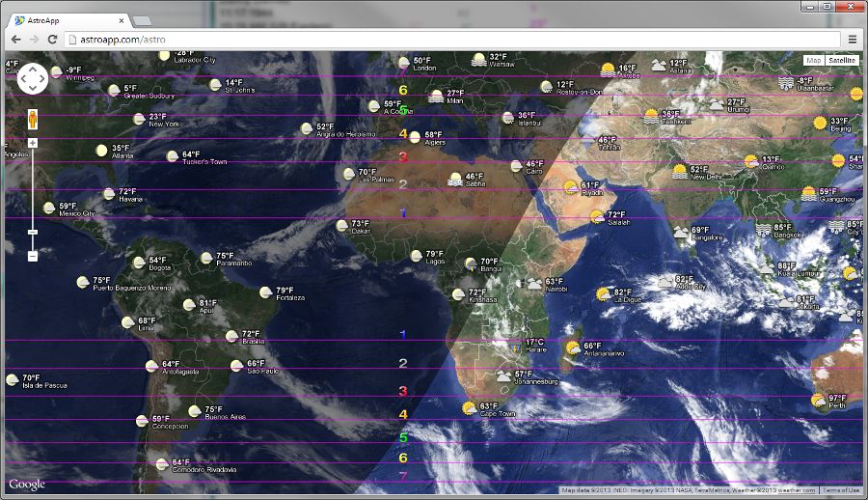Zoom out using the minus button
Viewport: 868px width, 500px height.
pos(33,256)
